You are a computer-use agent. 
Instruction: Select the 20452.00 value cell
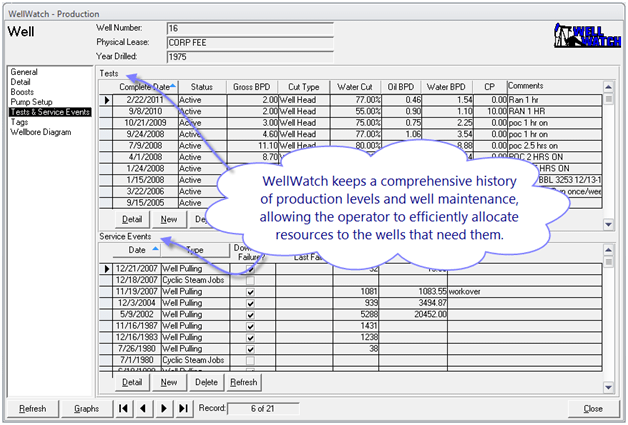pyautogui.click(x=413, y=314)
